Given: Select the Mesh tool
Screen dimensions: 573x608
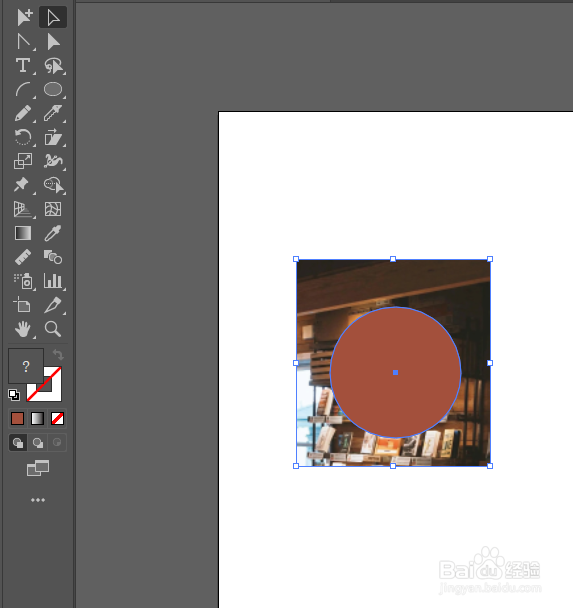Looking at the screenshot, I should click(x=53, y=209).
